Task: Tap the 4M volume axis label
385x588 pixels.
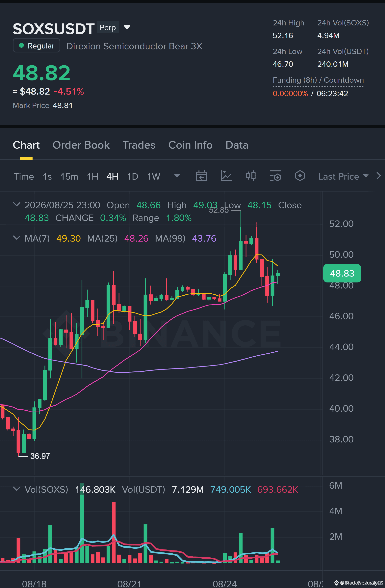Action: pos(336,511)
